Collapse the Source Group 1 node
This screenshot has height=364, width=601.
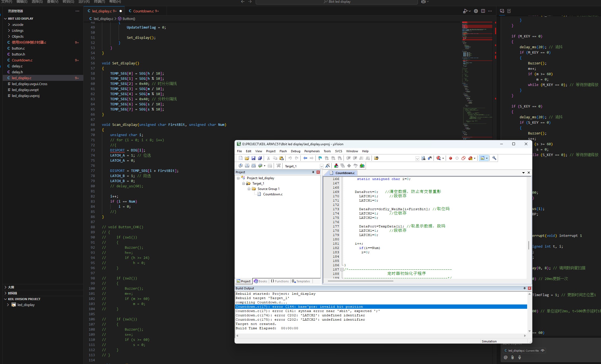[x=249, y=189]
